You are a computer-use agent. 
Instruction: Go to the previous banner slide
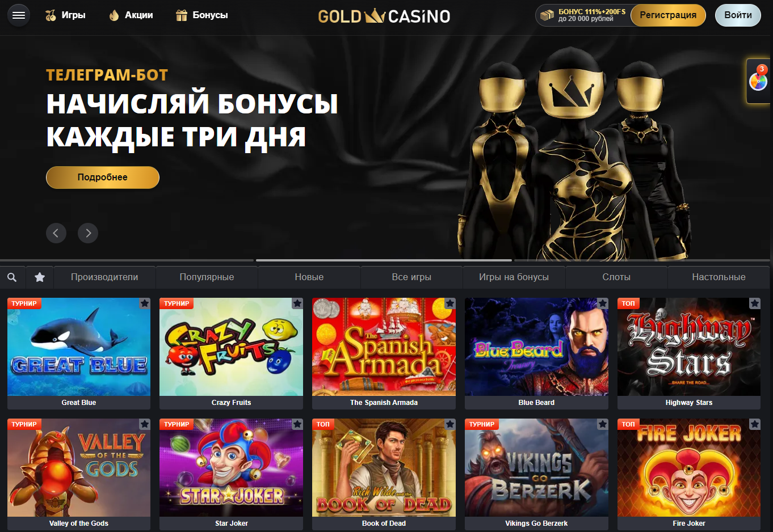pyautogui.click(x=56, y=233)
